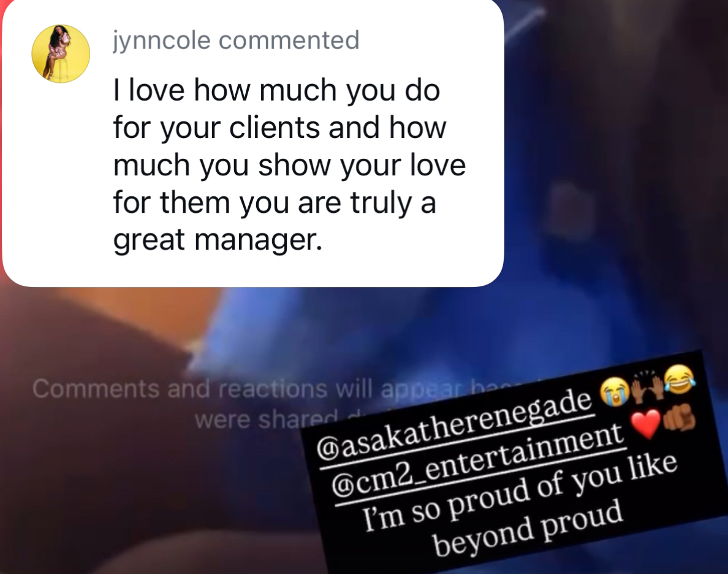Tap the red heart emoji

point(646,424)
